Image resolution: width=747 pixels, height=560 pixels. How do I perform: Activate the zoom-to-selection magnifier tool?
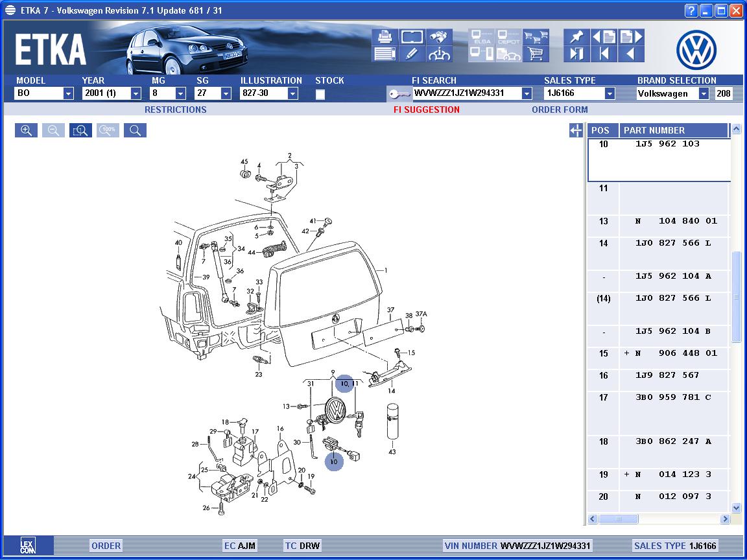[80, 130]
